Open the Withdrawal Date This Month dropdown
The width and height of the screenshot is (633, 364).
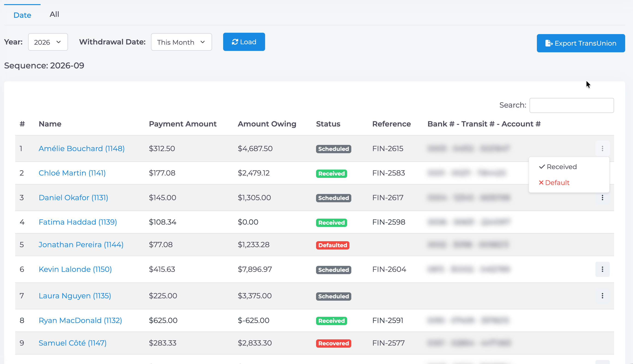tap(181, 42)
